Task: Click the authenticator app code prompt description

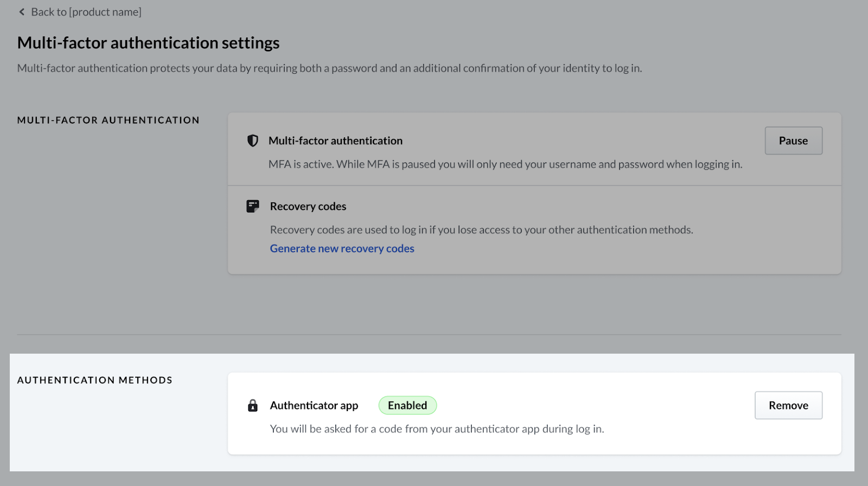Action: (437, 429)
